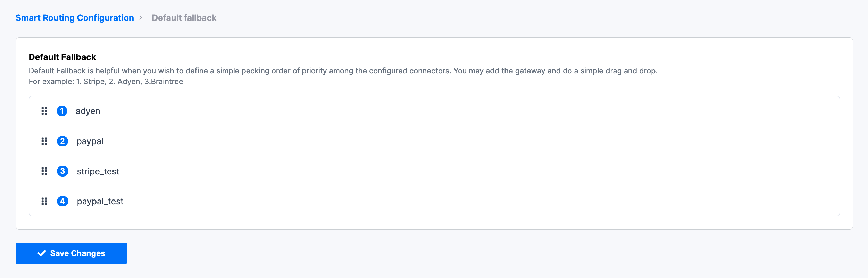The height and width of the screenshot is (278, 868).
Task: Click the drag handle next to paypal
Action: pos(44,141)
